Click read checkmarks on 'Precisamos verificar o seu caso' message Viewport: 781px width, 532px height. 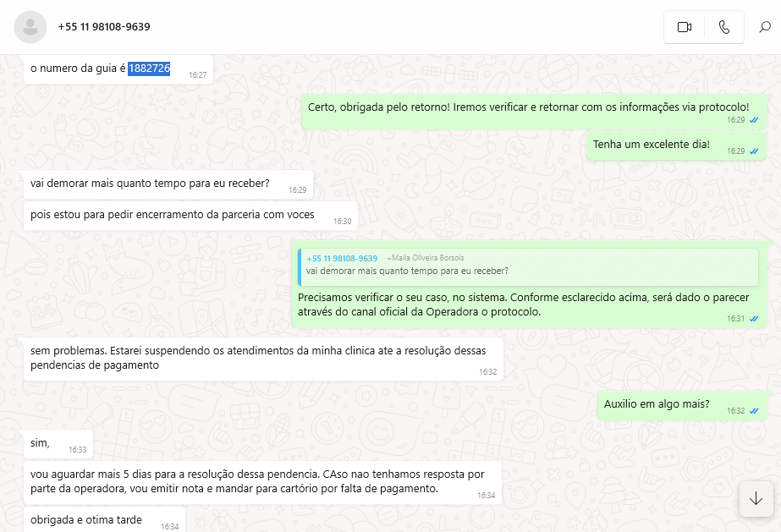tap(754, 319)
